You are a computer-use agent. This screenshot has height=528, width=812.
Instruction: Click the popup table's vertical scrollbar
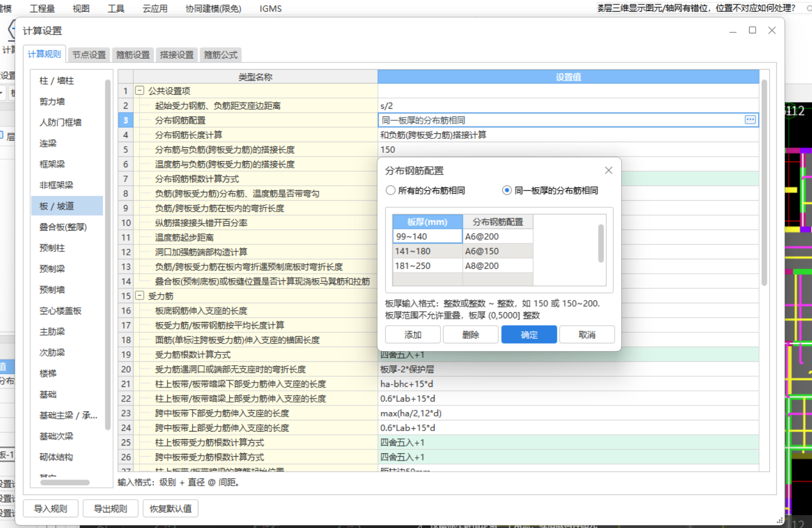[601, 243]
